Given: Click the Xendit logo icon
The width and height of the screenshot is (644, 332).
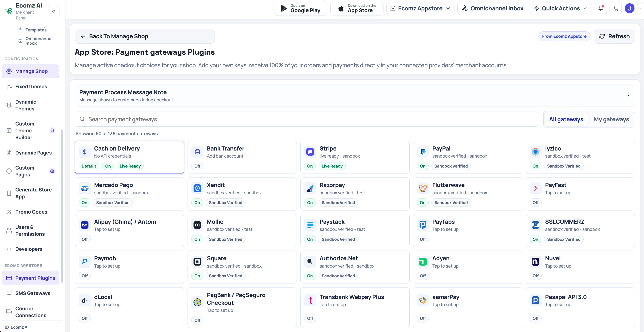Looking at the screenshot, I should click(x=197, y=188).
